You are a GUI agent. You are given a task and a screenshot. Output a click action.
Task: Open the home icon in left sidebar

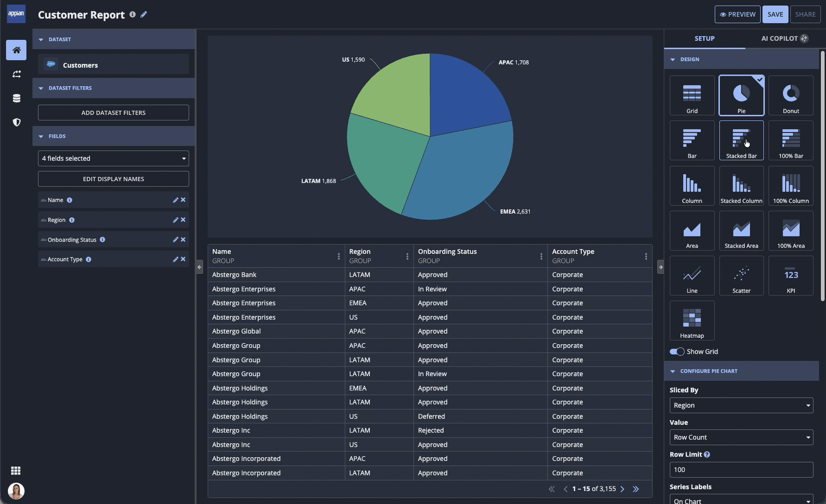[x=16, y=50]
